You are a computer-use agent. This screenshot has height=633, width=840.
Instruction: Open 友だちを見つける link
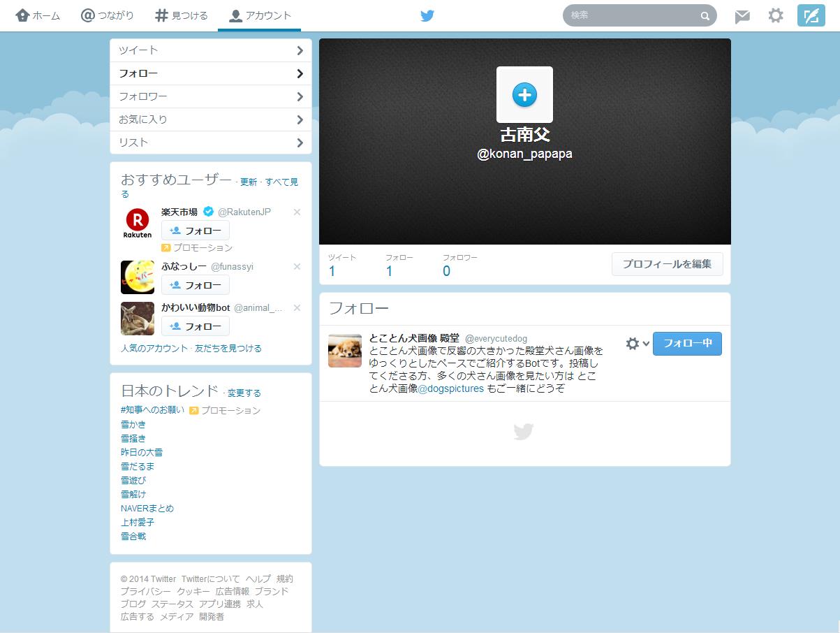click(x=228, y=348)
